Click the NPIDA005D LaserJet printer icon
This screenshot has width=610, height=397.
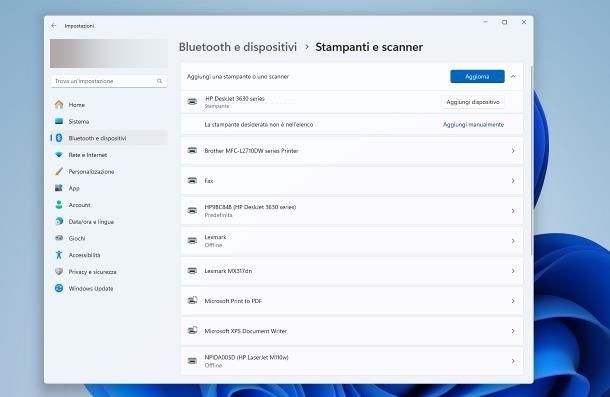[192, 361]
